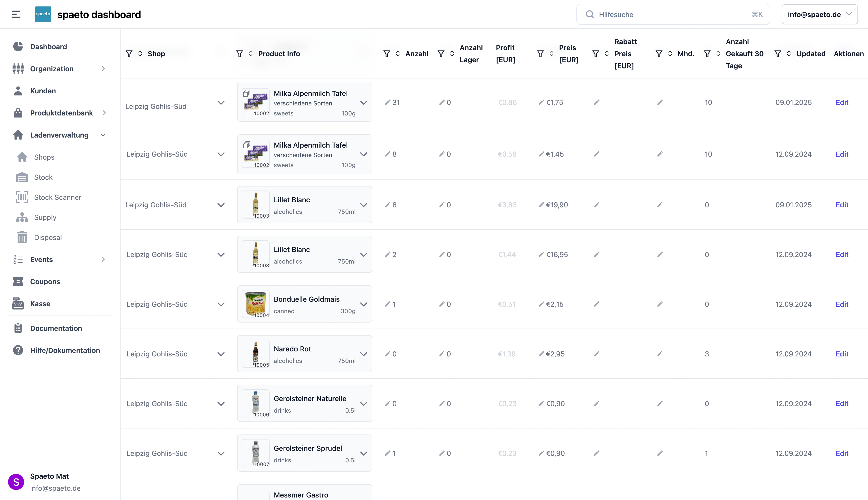Open the Kunden sidebar item
The image size is (868, 500).
point(43,91)
